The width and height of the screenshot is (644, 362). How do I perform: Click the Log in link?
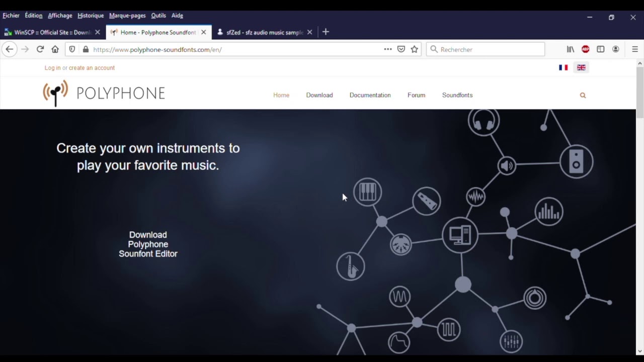(52, 68)
